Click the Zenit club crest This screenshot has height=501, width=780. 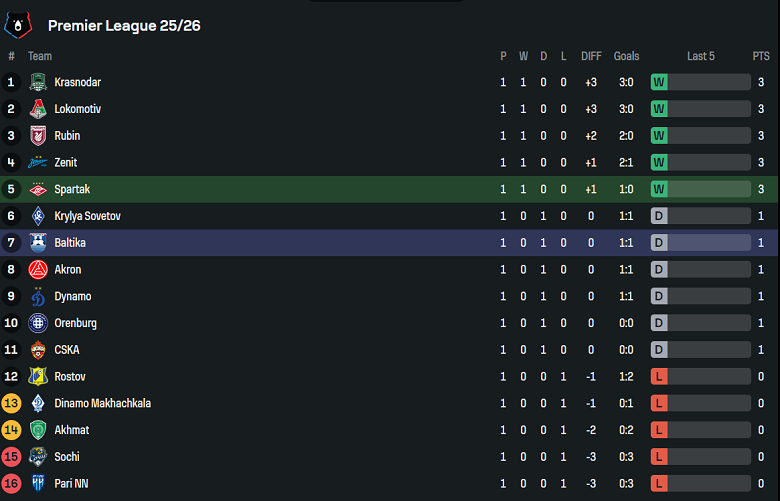point(37,163)
